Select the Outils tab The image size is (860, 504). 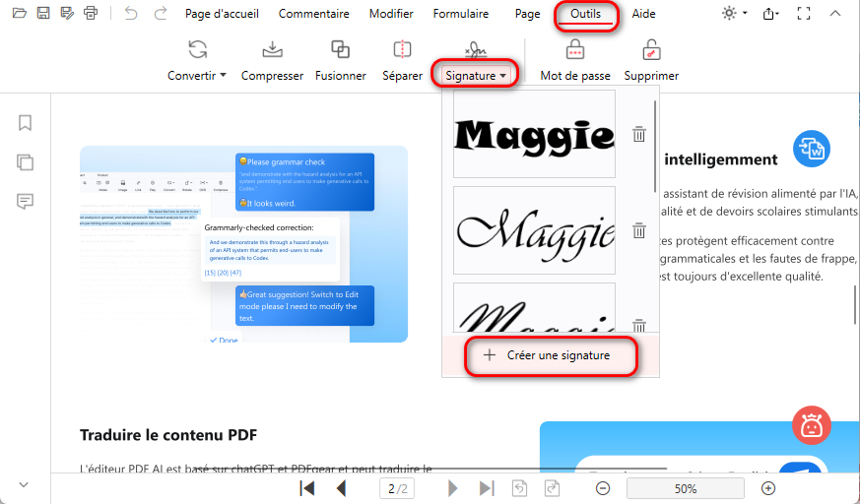(x=585, y=14)
